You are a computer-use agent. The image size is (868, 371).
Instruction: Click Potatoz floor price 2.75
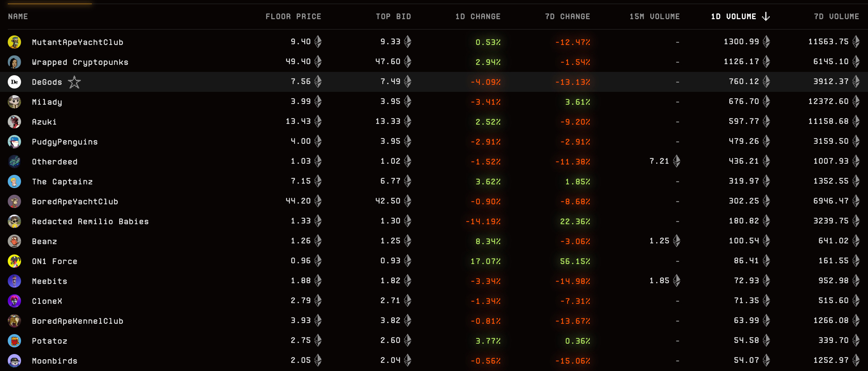point(301,340)
